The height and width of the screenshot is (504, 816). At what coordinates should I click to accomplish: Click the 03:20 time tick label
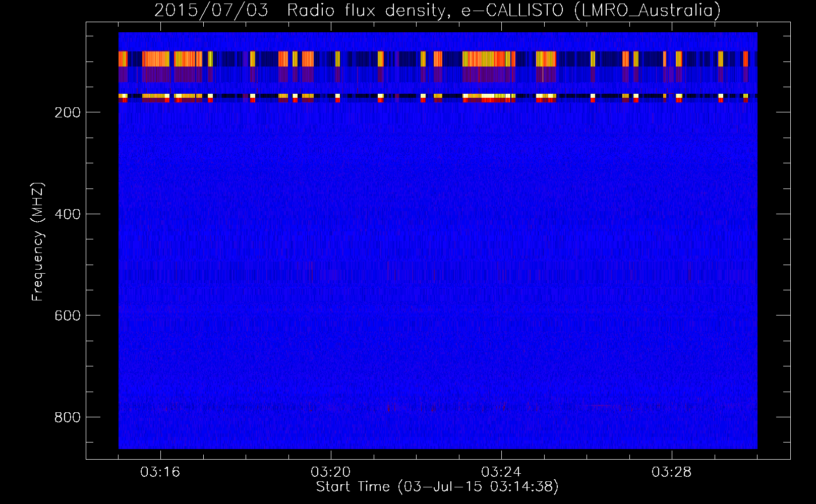[x=331, y=472]
